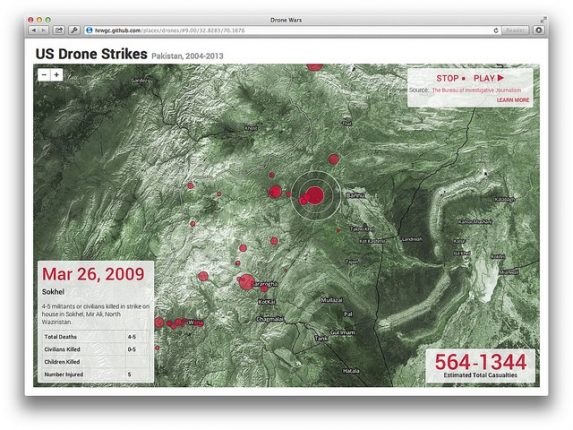Click the Reader button in address bar
573x430 pixels.
(x=515, y=30)
